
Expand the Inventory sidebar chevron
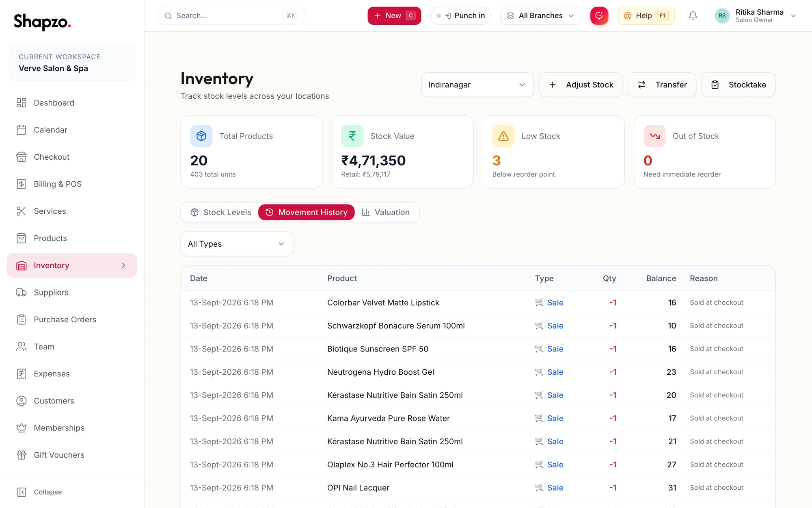point(123,265)
